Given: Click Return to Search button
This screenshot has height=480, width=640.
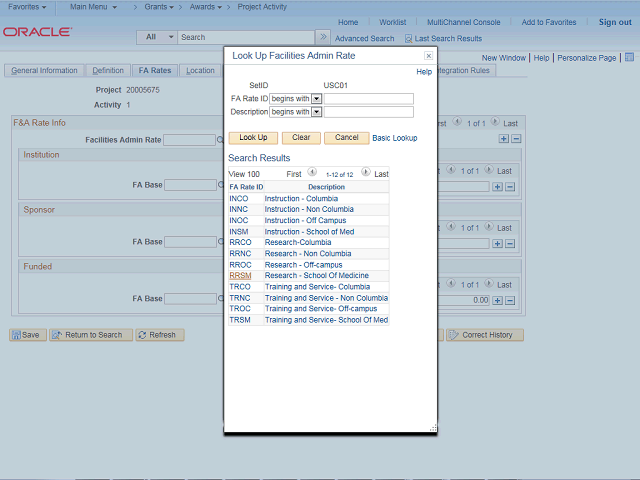Looking at the screenshot, I should (91, 335).
